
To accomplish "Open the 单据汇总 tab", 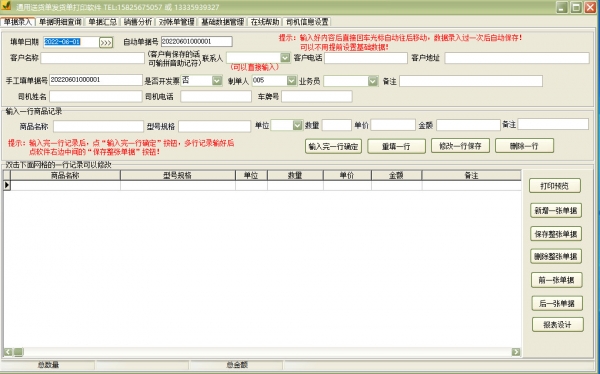I will pos(102,22).
